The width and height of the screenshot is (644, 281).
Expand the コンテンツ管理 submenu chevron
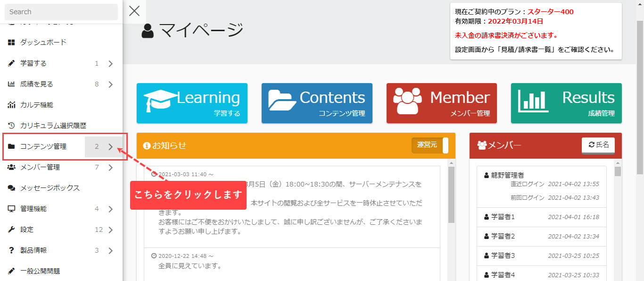point(110,147)
